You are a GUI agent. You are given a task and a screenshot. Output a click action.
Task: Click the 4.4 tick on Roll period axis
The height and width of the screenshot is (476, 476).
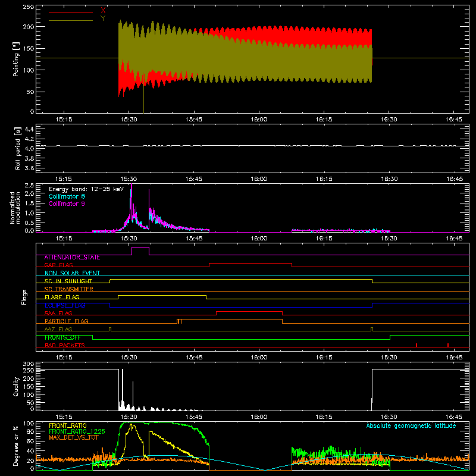point(29,129)
